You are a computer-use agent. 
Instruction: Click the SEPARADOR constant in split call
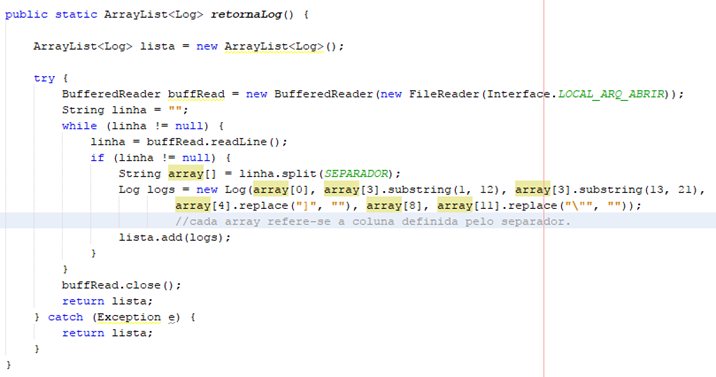pyautogui.click(x=356, y=174)
